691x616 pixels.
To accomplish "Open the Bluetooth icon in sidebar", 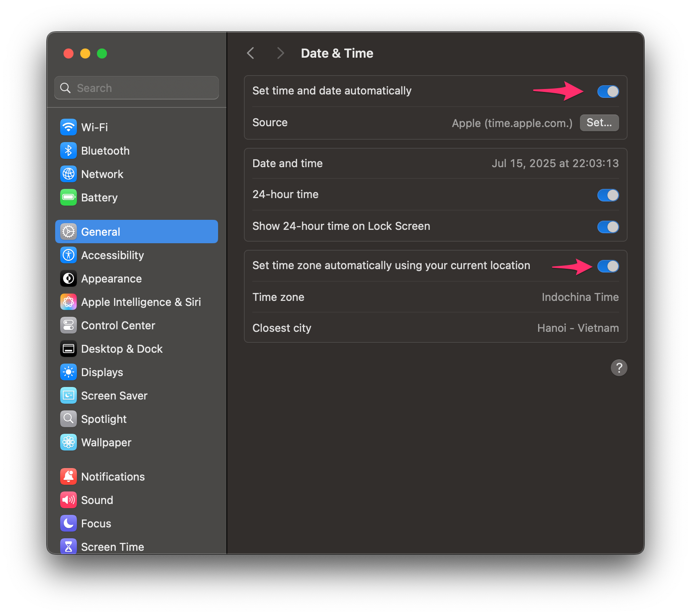I will click(69, 150).
